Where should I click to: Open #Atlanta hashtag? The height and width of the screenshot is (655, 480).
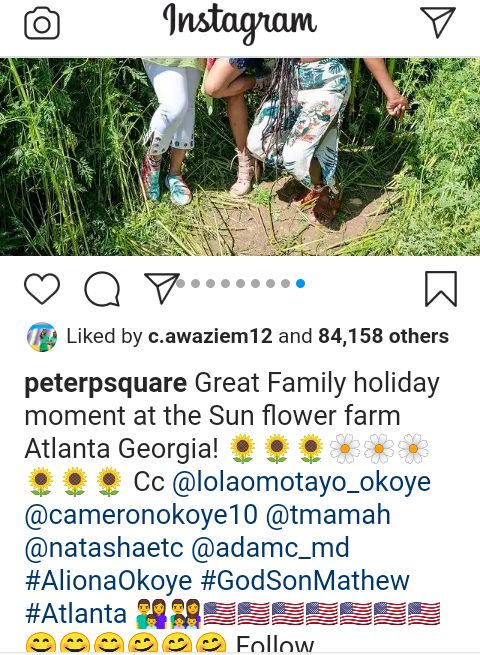click(76, 614)
